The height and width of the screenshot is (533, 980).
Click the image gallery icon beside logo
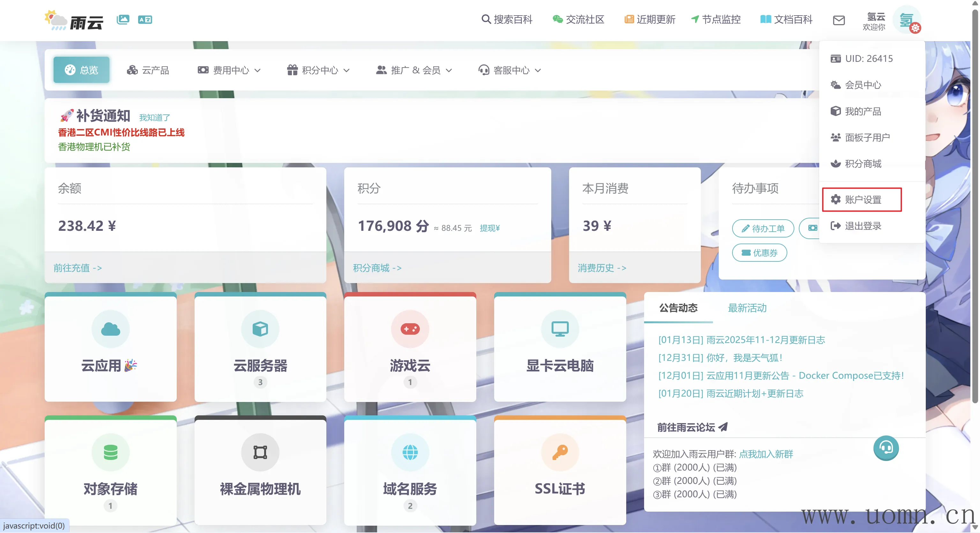tap(123, 19)
